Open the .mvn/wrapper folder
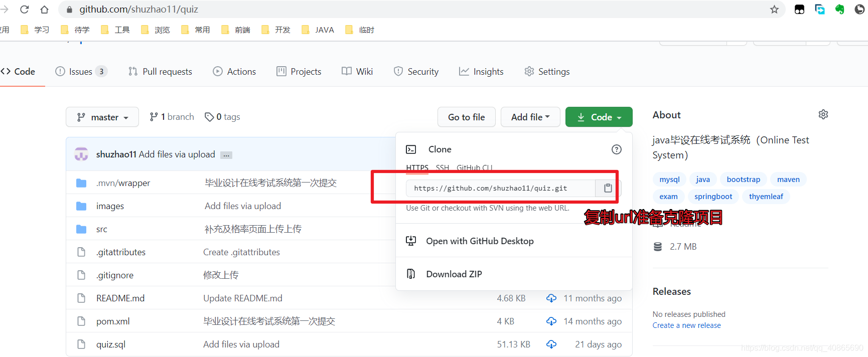868x357 pixels. click(x=123, y=183)
